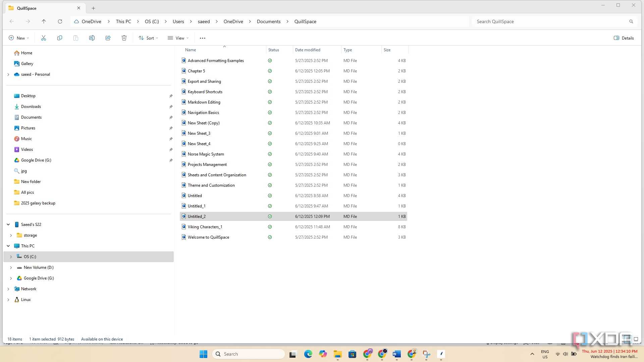Open the New dropdown menu

19,38
